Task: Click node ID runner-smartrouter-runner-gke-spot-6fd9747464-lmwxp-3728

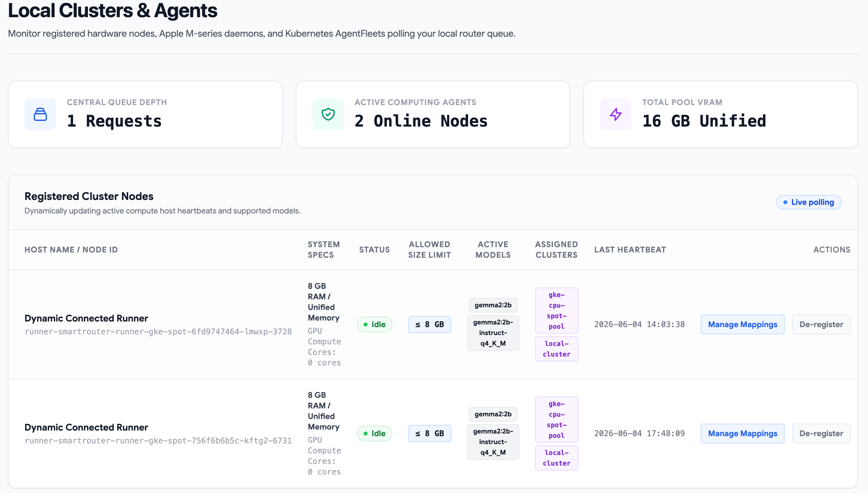Action: (x=158, y=331)
